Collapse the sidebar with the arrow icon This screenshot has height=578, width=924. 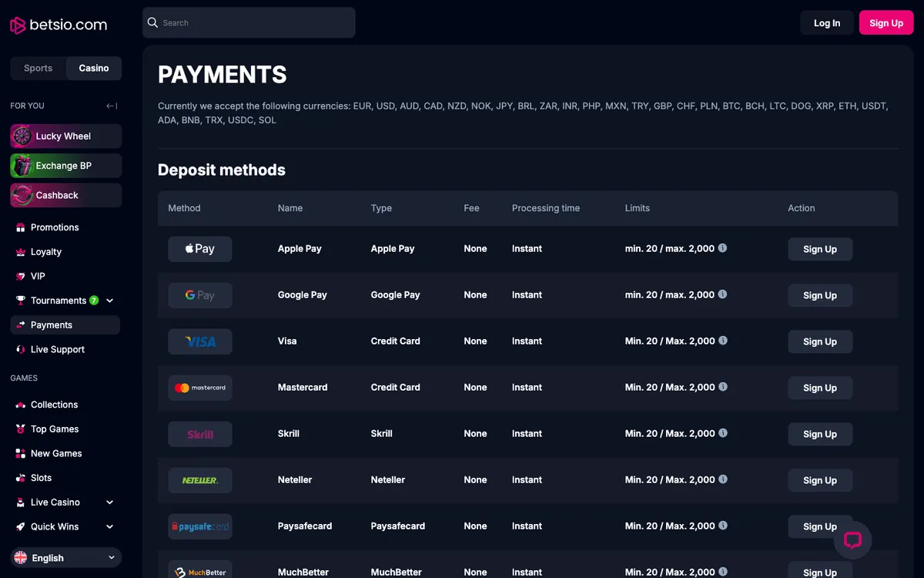pos(112,106)
